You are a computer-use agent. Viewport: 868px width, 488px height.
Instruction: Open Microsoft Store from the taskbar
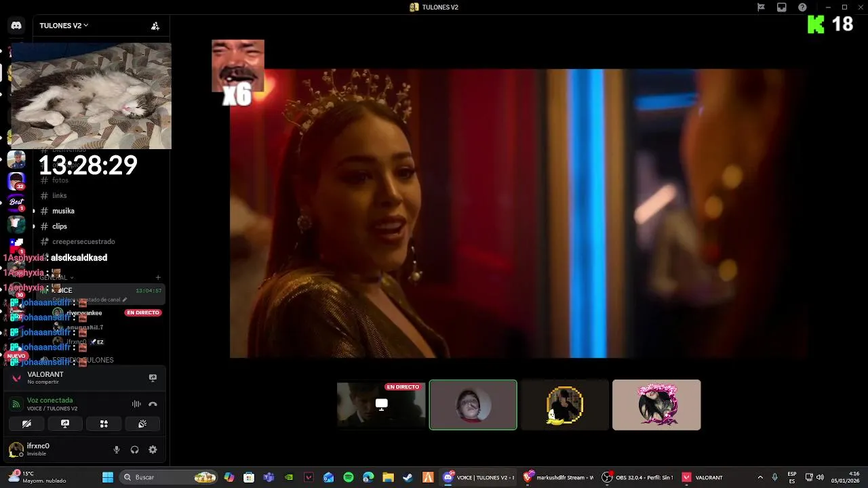click(249, 477)
